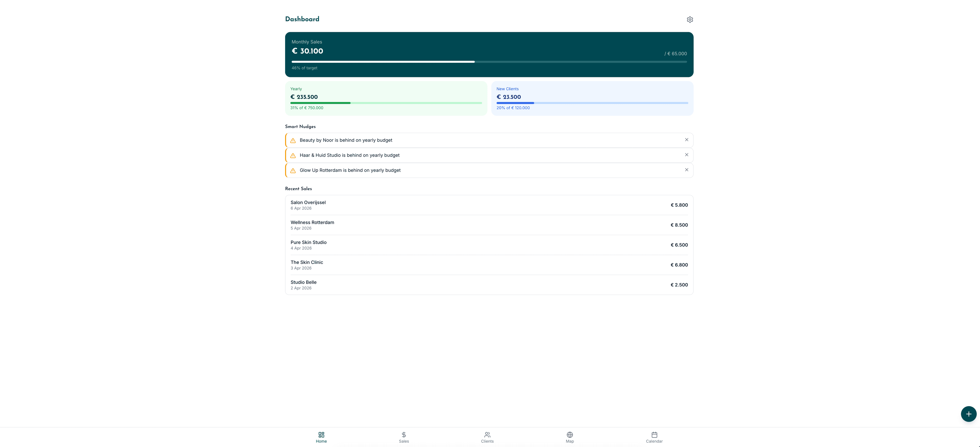This screenshot has width=980, height=447.
Task: Dismiss the Haar & Huid Studio nudge
Action: coord(686,155)
